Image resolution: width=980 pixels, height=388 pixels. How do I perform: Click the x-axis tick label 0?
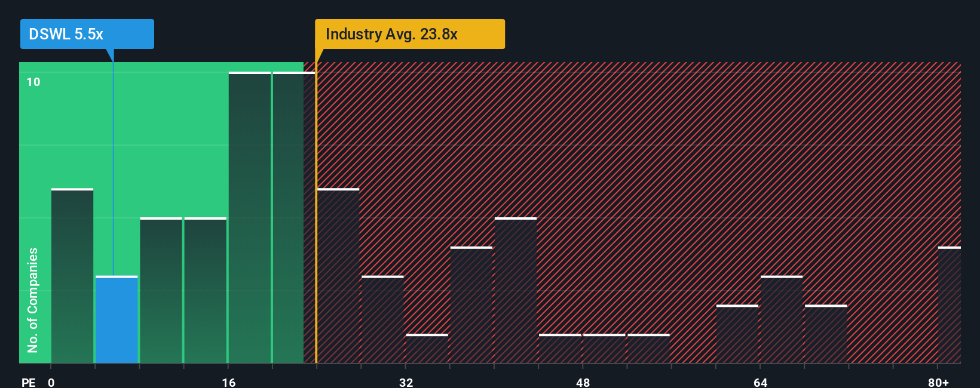51,382
